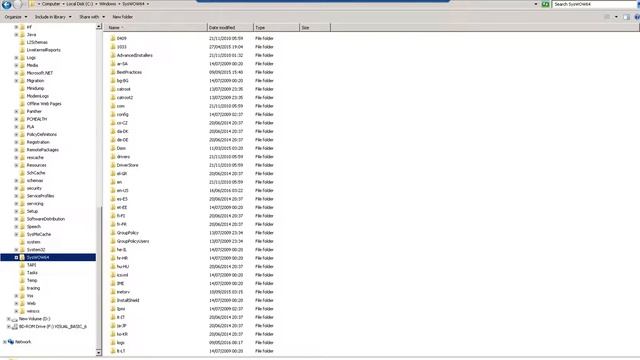Create a New folder from toolbar

pos(122,17)
